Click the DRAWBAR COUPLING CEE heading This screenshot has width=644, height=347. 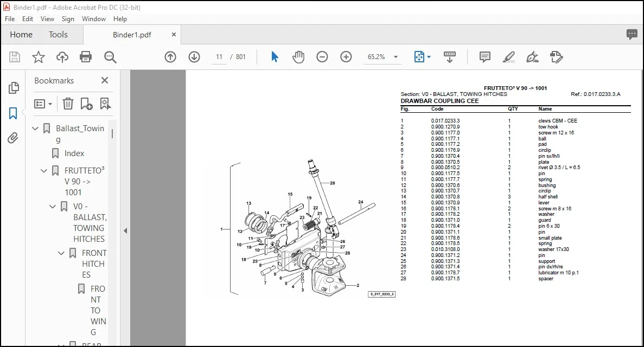[x=439, y=101]
